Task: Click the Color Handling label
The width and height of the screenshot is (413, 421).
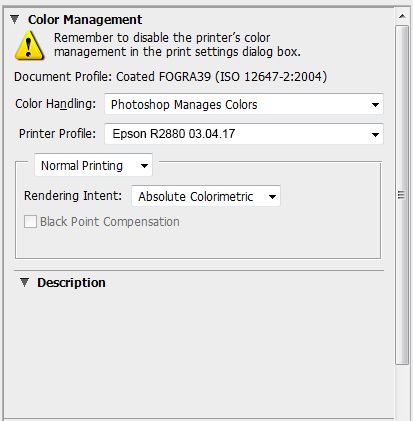Action: (55, 104)
